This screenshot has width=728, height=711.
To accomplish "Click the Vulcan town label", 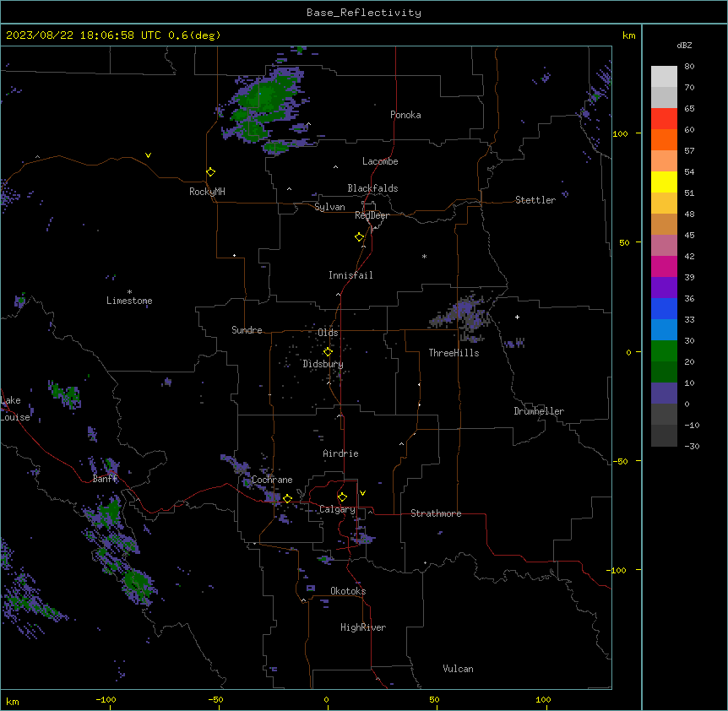I will click(459, 669).
